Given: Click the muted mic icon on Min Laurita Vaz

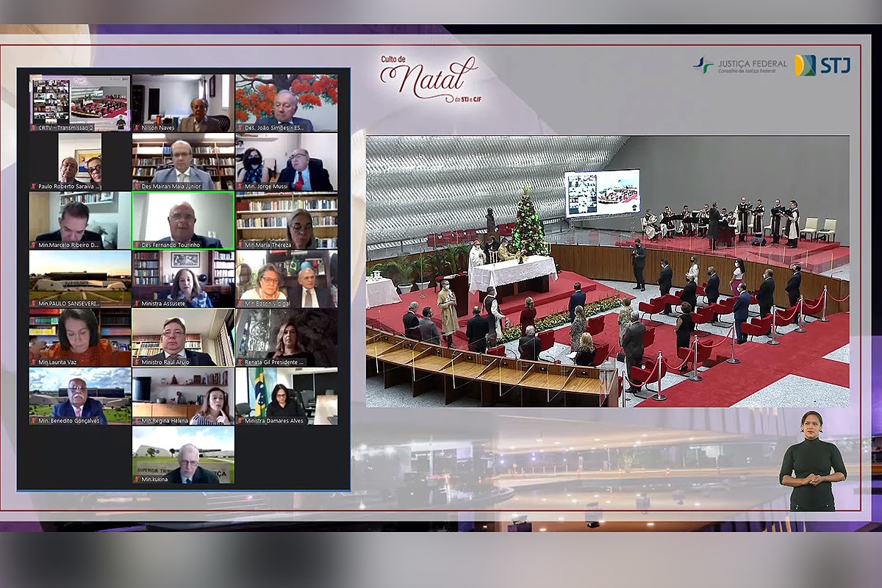Looking at the screenshot, I should [34, 362].
